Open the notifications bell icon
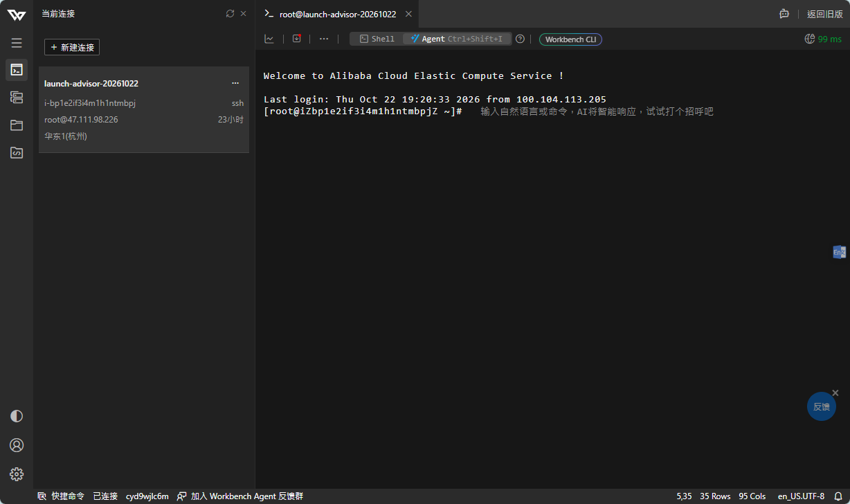Image resolution: width=850 pixels, height=504 pixels. point(838,496)
